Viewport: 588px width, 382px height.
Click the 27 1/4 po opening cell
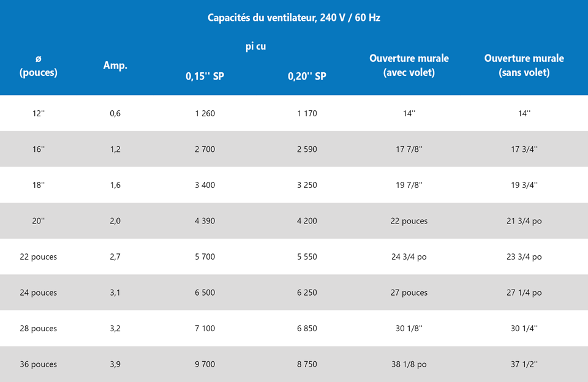(x=524, y=293)
